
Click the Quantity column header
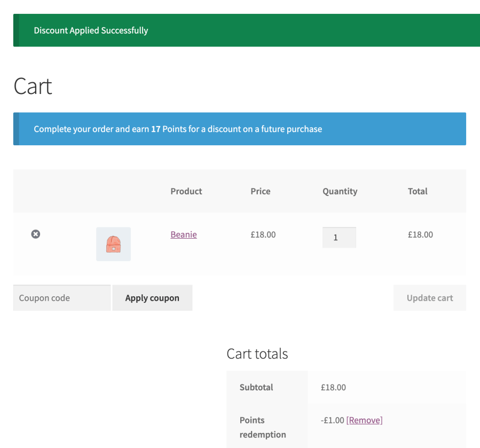pos(340,191)
